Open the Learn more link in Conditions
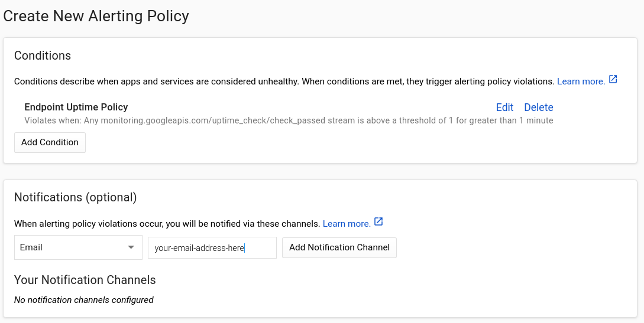 pos(581,81)
